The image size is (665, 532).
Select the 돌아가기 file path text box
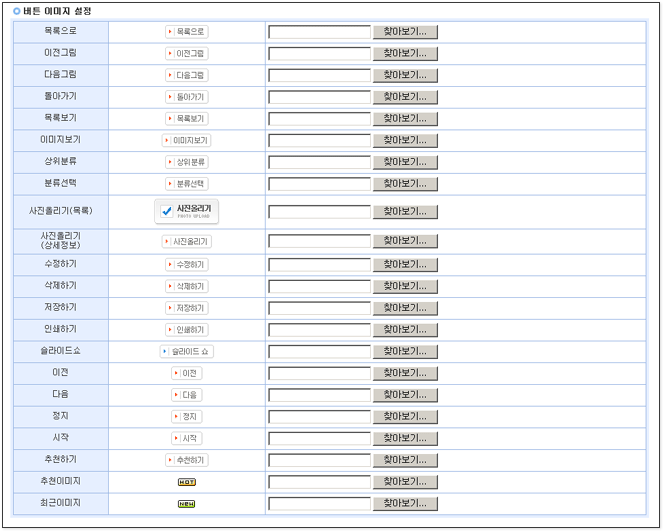coord(319,97)
